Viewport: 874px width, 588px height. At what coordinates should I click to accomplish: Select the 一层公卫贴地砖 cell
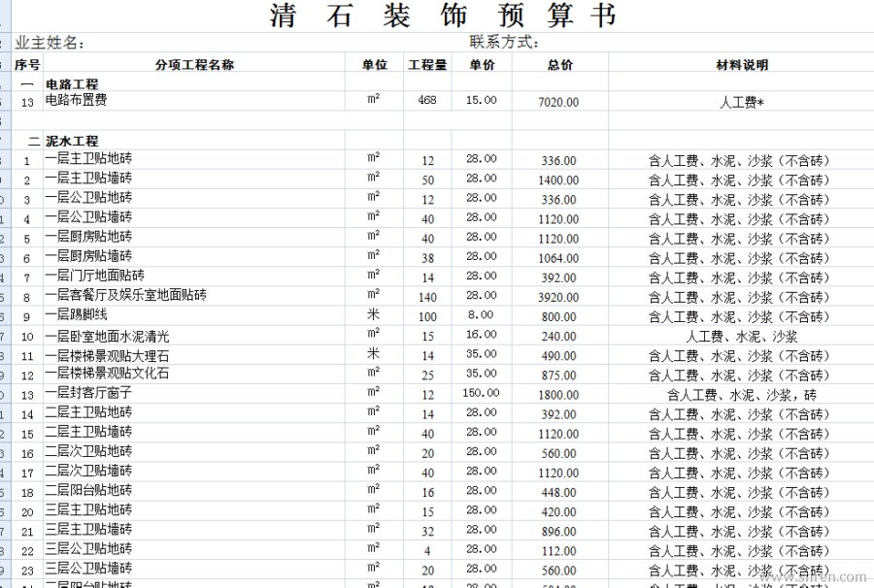(x=194, y=198)
